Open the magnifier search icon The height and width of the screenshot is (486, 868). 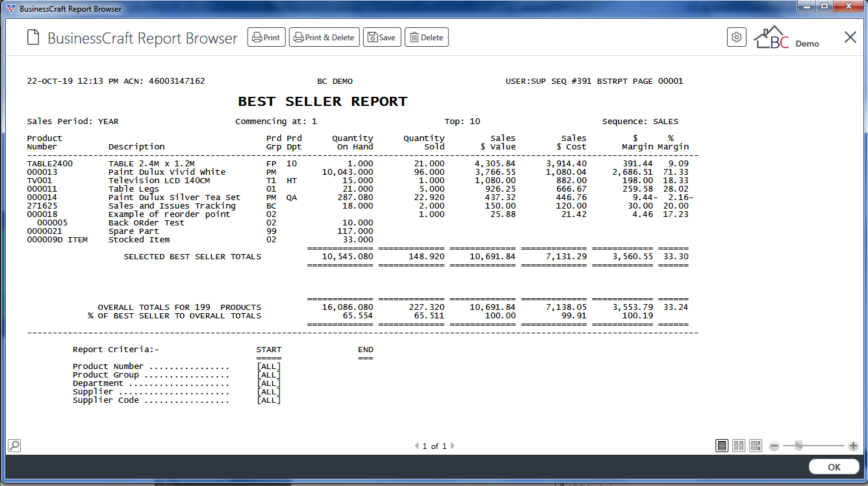[x=14, y=445]
